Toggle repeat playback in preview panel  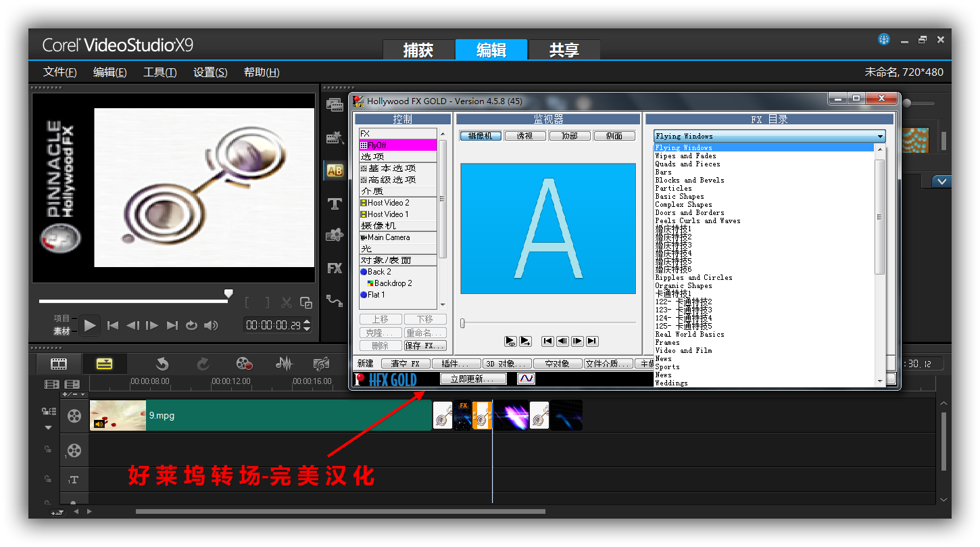(191, 325)
